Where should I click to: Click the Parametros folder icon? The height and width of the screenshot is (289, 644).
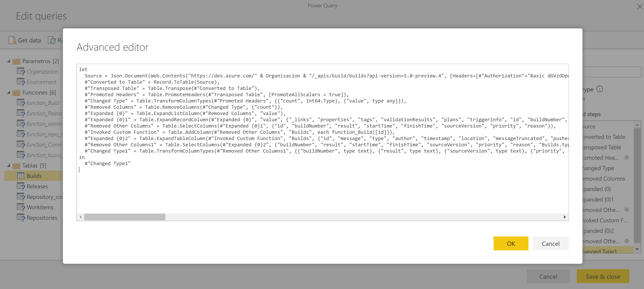coord(17,61)
